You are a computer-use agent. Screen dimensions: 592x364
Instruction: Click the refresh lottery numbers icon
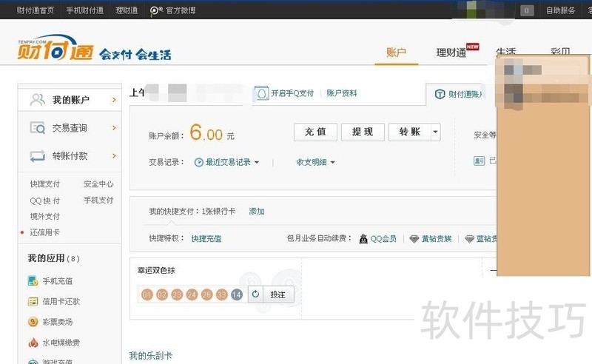point(255,294)
